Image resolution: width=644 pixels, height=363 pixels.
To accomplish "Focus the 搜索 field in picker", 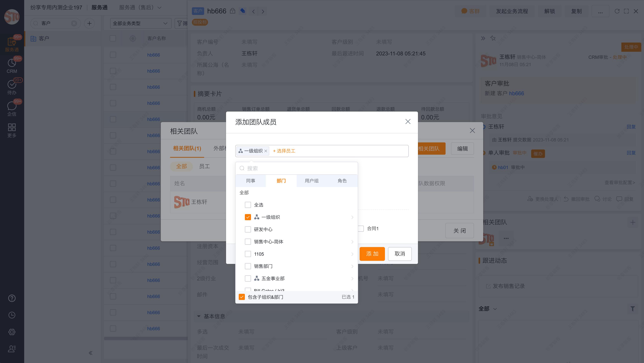I will point(296,168).
